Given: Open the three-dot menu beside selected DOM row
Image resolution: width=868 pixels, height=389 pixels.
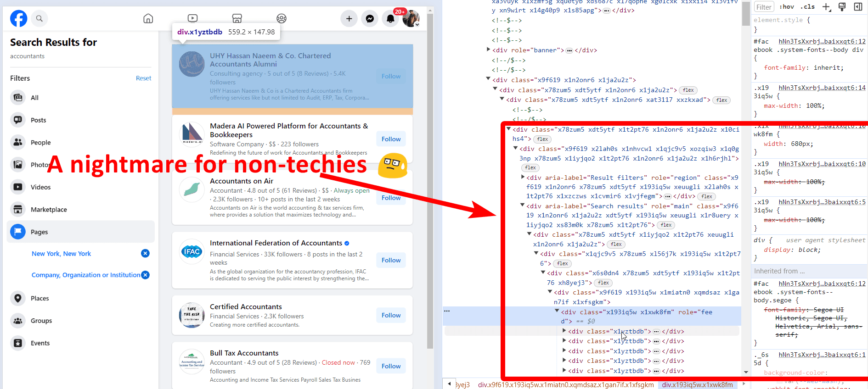Looking at the screenshot, I should [x=447, y=311].
